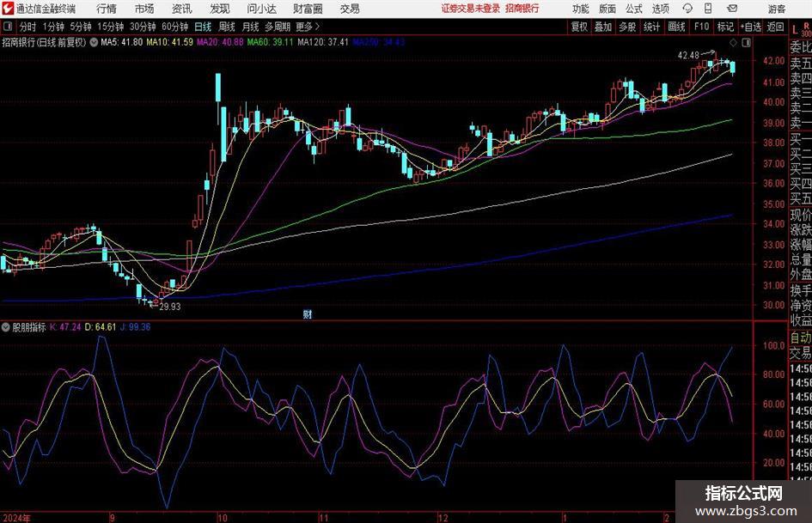Open the 选项 menu
Screen dimensions: 812x523
(x=660, y=9)
